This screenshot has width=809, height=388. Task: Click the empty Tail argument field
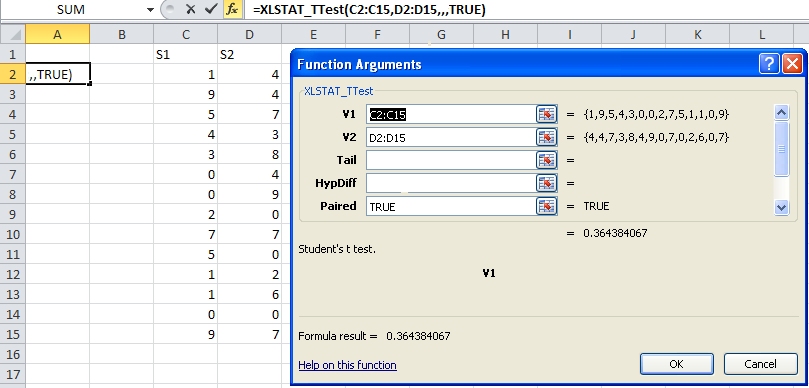pyautogui.click(x=451, y=160)
